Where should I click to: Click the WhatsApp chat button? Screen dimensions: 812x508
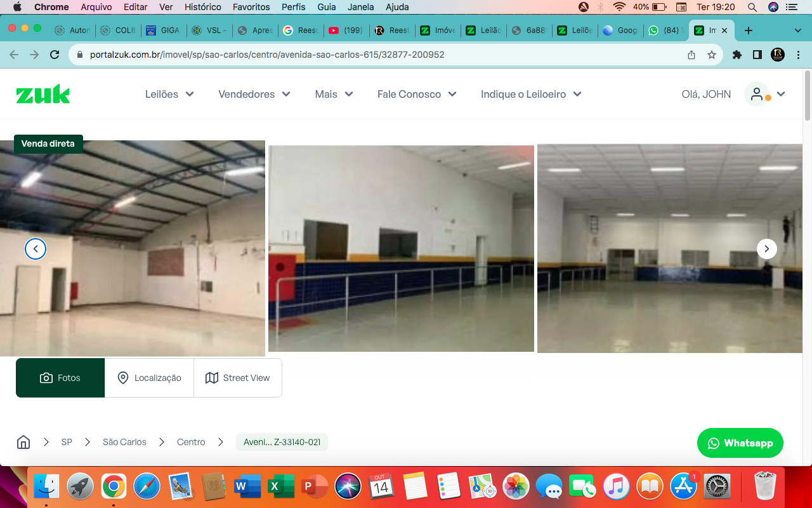click(740, 443)
